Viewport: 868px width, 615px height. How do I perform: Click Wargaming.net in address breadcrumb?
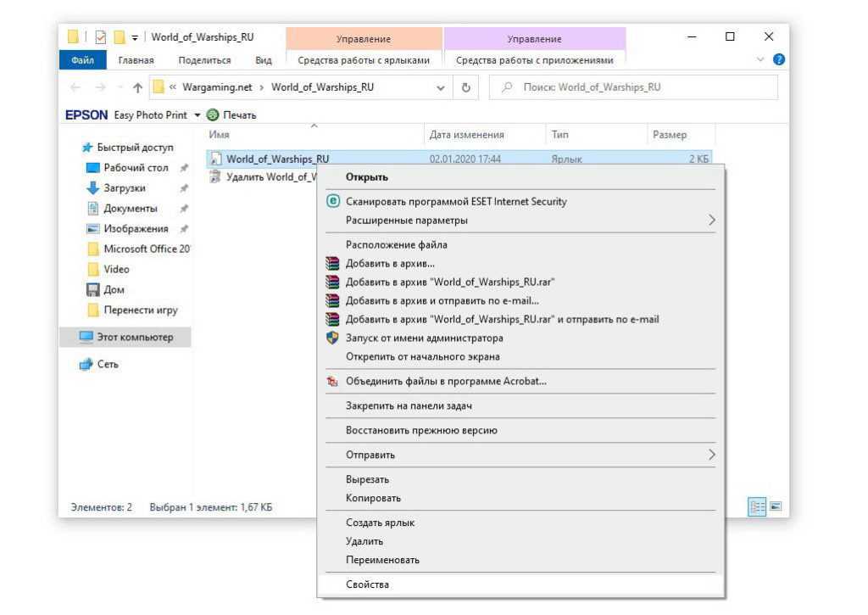click(x=217, y=87)
